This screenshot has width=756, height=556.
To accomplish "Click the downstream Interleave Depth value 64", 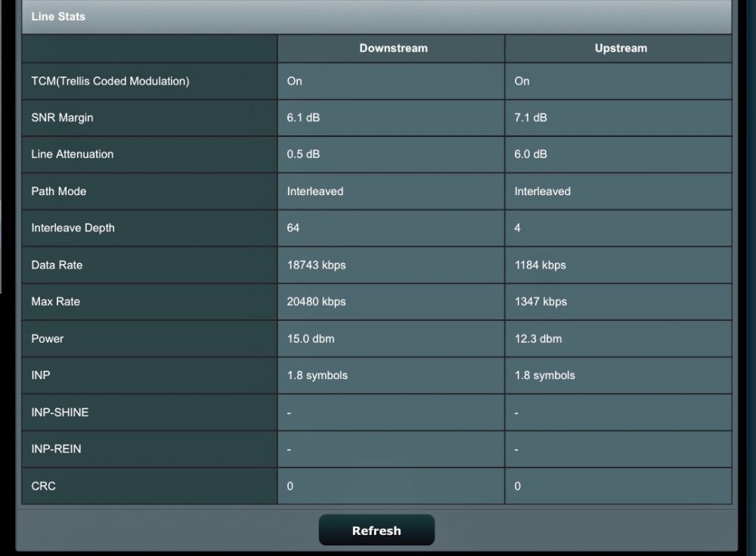I will 293,228.
